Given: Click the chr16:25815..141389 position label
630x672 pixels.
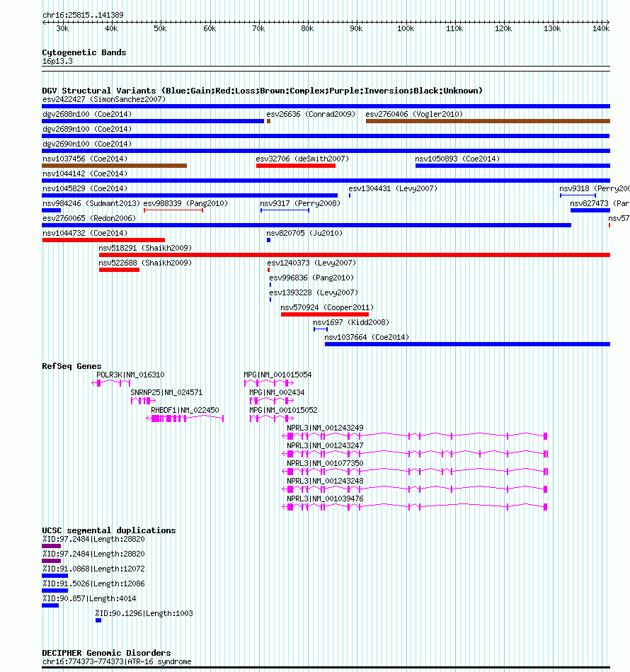Looking at the screenshot, I should 83,15.
